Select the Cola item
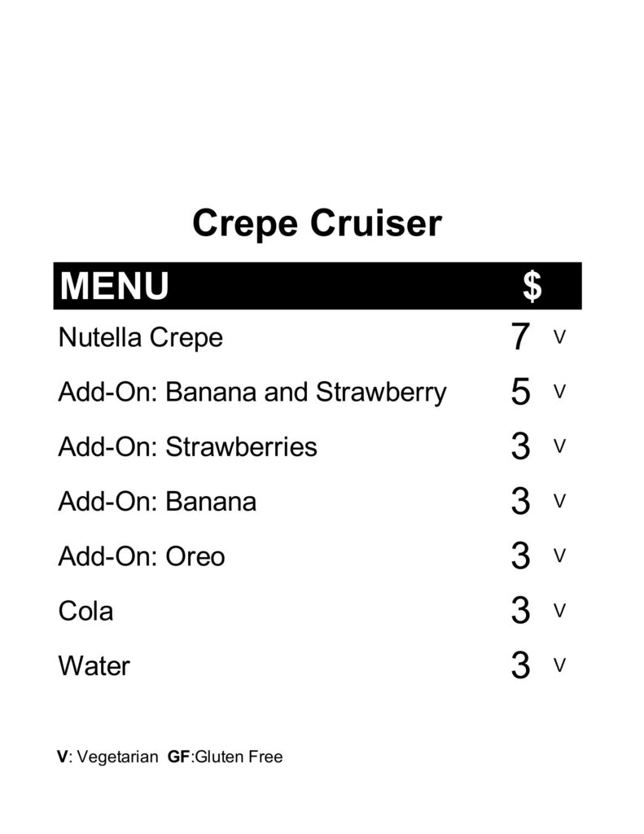This screenshot has height=834, width=644. click(x=85, y=611)
